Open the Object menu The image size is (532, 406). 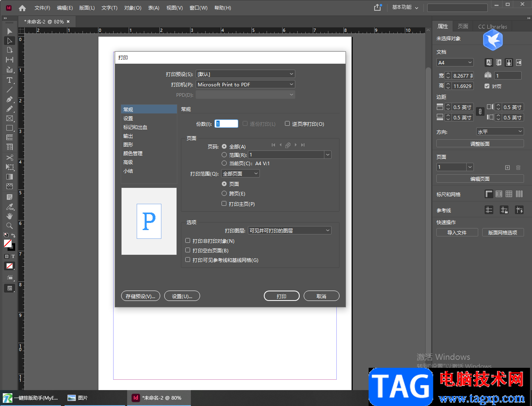133,8
